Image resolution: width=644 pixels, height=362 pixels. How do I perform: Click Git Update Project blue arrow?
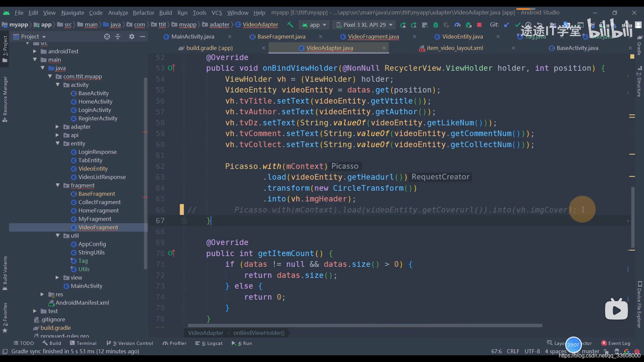pos(507,25)
